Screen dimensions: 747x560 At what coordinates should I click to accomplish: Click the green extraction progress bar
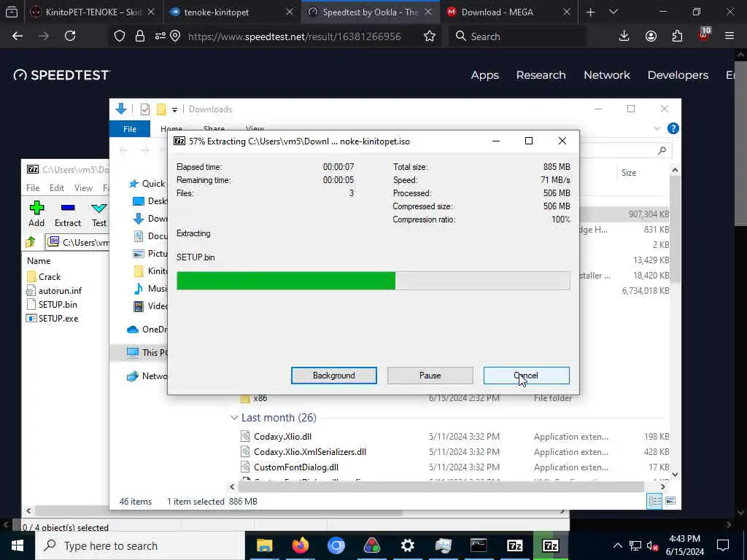point(373,281)
